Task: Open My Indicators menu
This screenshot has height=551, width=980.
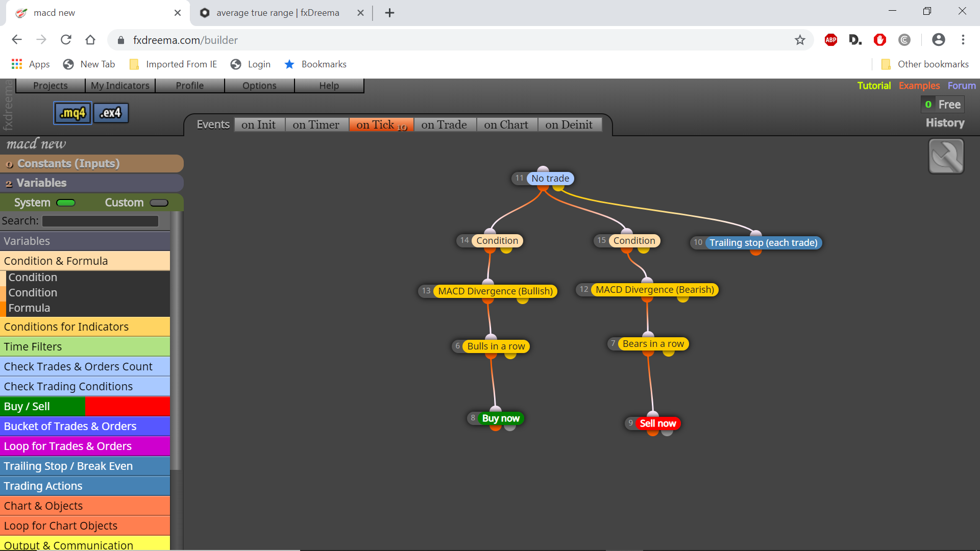Action: click(x=120, y=85)
